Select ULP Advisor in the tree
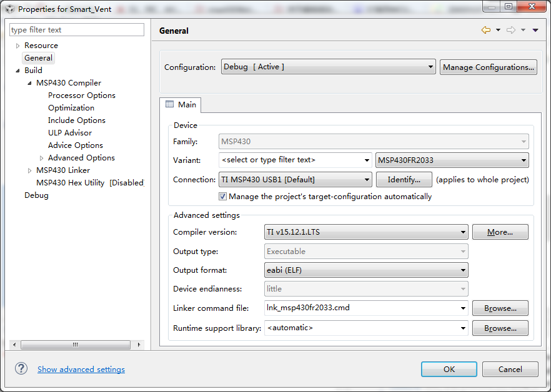The height and width of the screenshot is (392, 551). (x=70, y=133)
